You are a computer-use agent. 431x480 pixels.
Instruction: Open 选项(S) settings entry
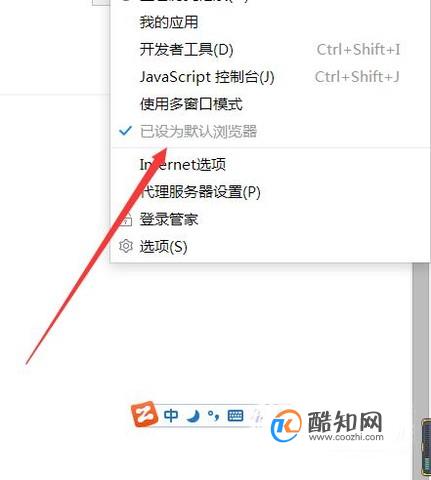pos(270,247)
